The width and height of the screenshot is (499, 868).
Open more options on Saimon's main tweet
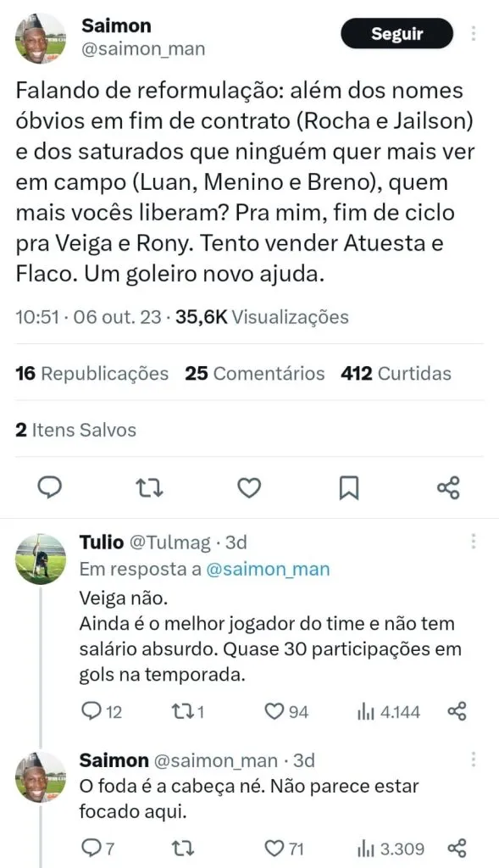[x=474, y=33]
